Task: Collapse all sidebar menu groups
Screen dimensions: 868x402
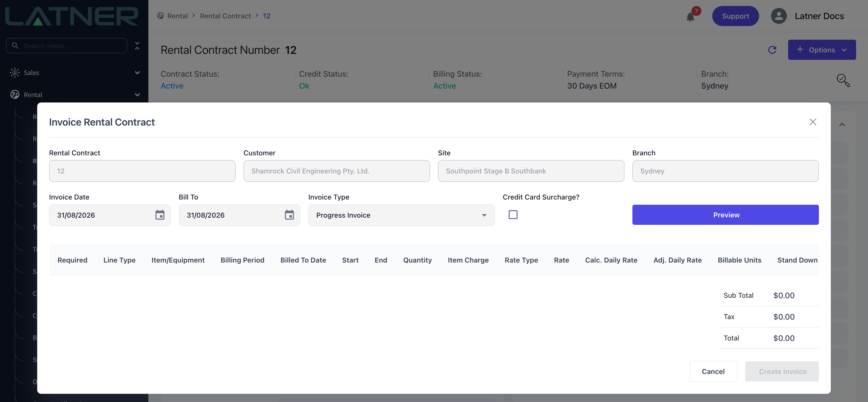Action: coord(137,45)
